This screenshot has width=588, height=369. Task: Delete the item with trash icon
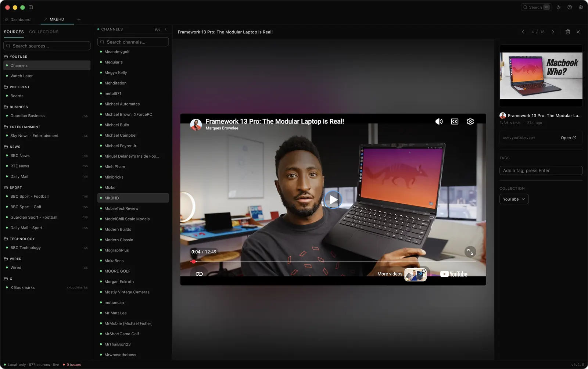[x=567, y=32]
